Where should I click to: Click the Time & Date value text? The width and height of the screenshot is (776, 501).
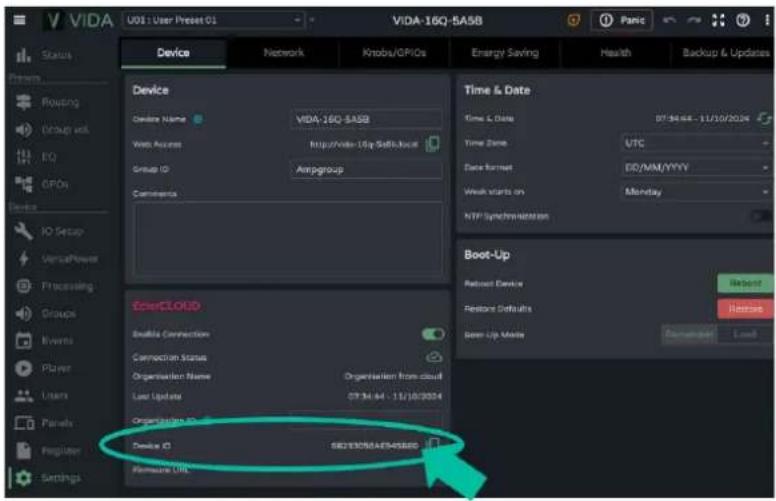click(702, 119)
